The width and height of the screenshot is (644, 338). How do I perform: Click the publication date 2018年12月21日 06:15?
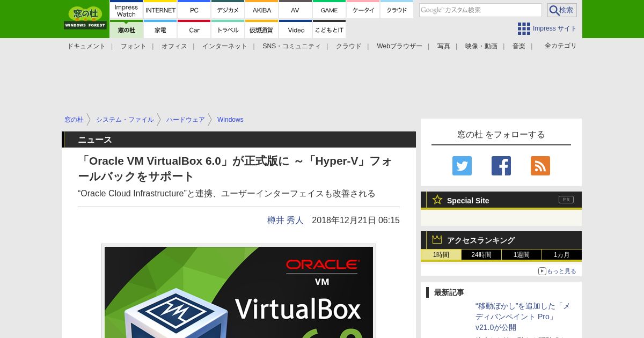click(356, 221)
